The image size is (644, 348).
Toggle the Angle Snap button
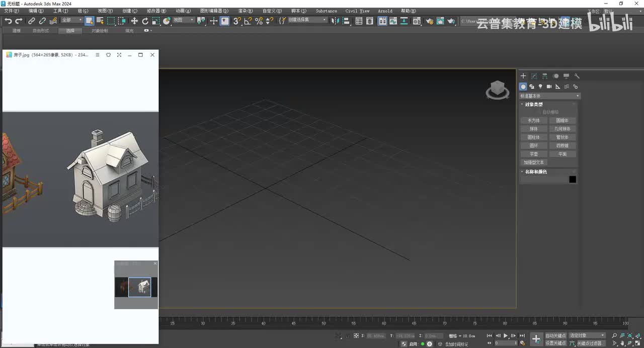(248, 21)
